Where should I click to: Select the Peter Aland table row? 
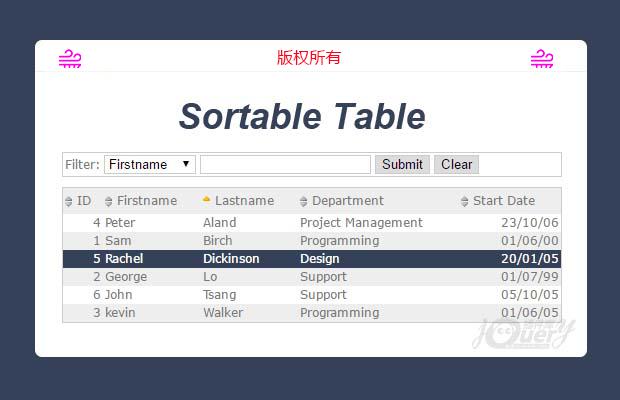point(311,223)
